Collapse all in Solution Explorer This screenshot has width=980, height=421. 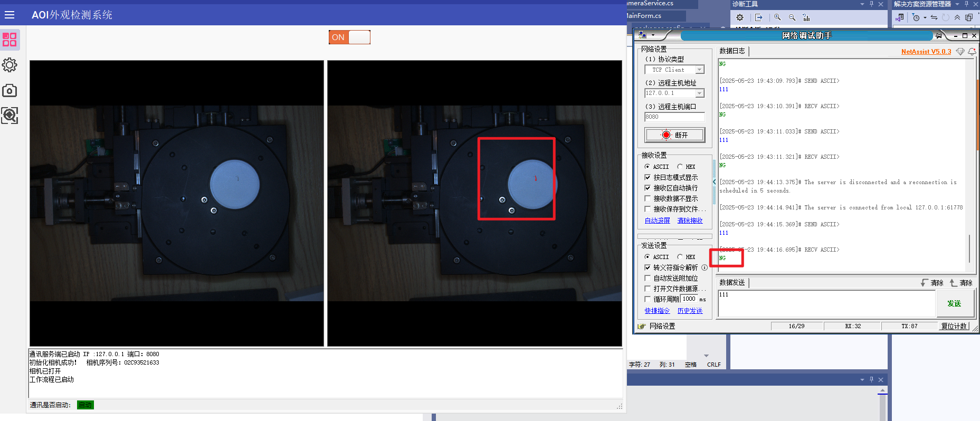click(x=957, y=17)
